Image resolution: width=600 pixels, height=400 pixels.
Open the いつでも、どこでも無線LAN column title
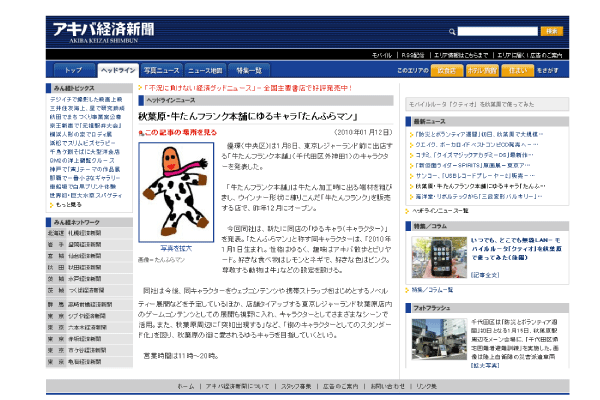(516, 249)
